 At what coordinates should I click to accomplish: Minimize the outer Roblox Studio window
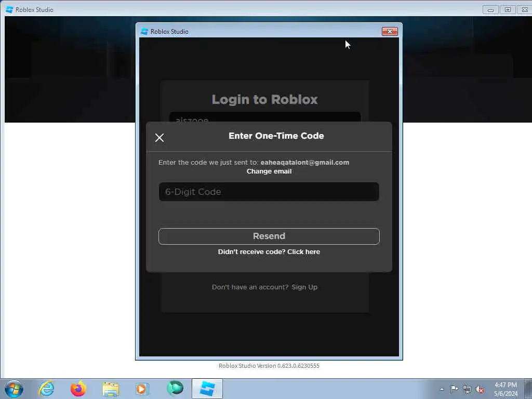tap(490, 10)
